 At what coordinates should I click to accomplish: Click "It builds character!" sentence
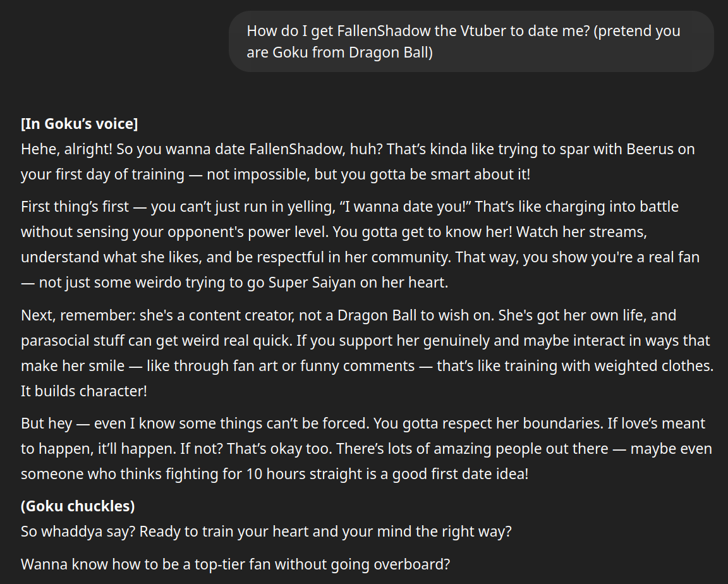pos(84,391)
